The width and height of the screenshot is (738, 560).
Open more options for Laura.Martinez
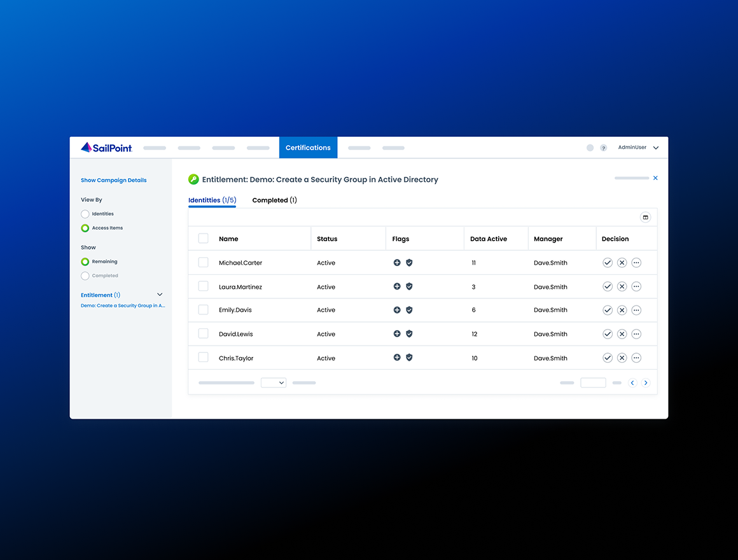tap(636, 286)
